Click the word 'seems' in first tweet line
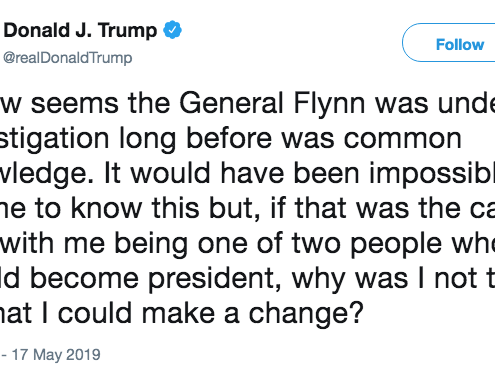 coord(75,104)
